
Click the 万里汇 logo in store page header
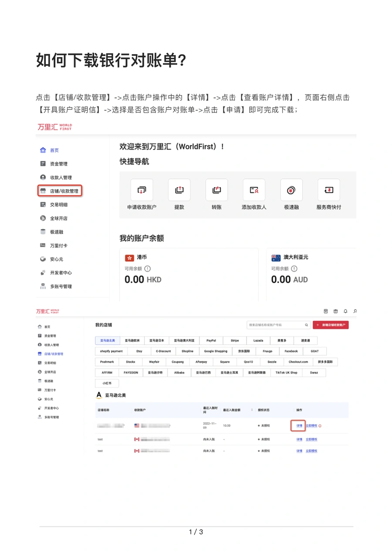pos(47,311)
